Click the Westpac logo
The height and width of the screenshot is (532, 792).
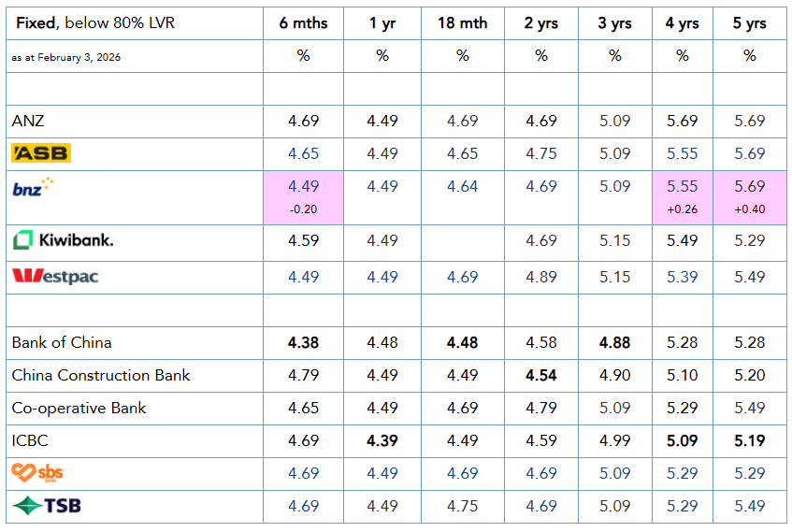55,277
